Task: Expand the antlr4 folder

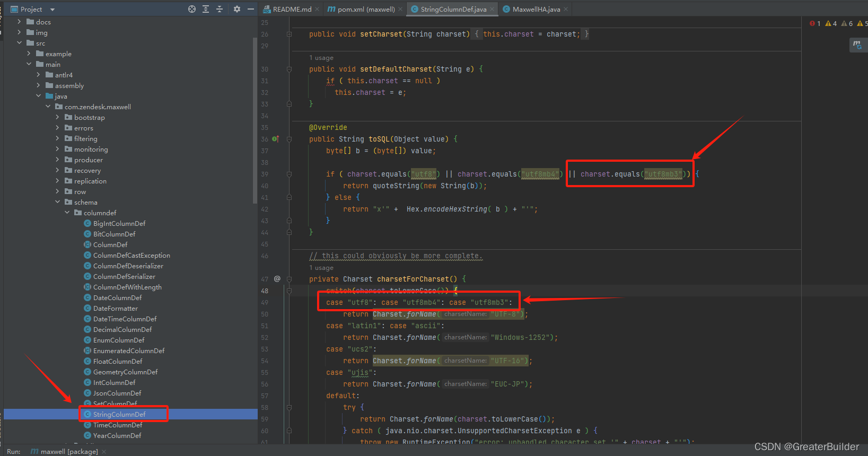Action: point(39,75)
